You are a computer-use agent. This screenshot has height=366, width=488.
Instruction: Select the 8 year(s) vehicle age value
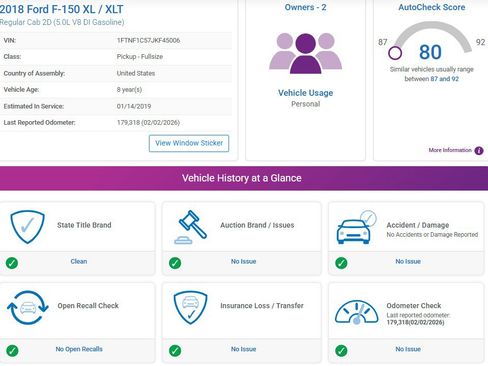[x=129, y=90]
